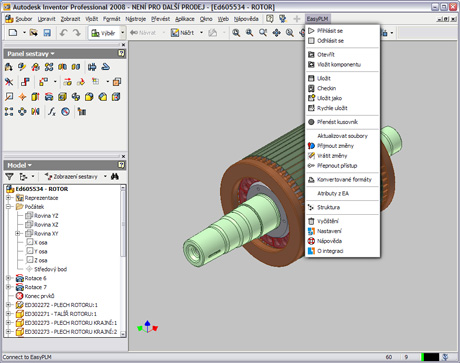
Task: Click the model browser scroll down arrow
Action: pos(123,334)
